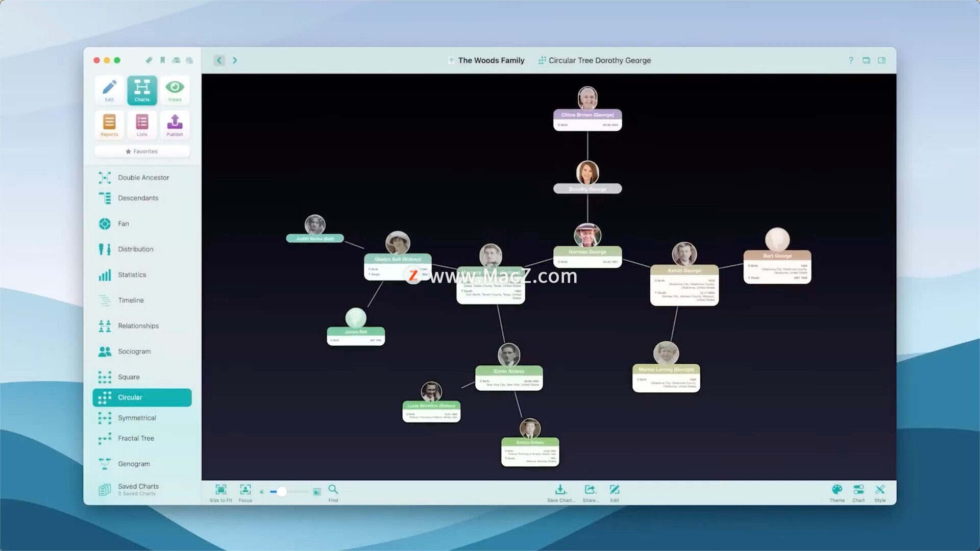Open help question mark icon
Viewport: 980px width, 551px height.
851,60
